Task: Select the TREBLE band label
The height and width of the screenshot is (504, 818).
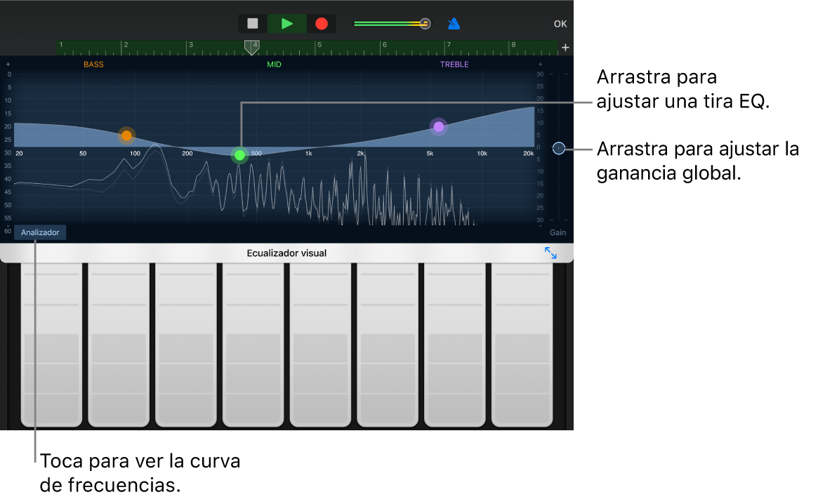Action: click(454, 65)
